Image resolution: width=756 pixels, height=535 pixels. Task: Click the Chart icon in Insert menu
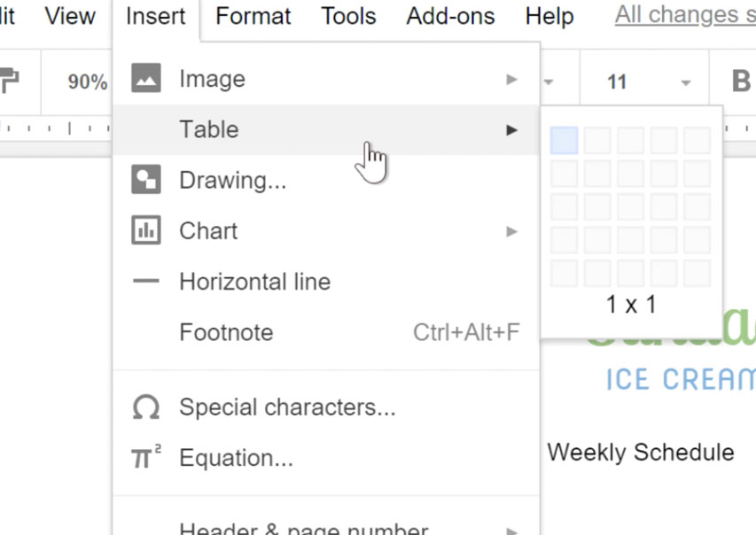[x=147, y=230]
